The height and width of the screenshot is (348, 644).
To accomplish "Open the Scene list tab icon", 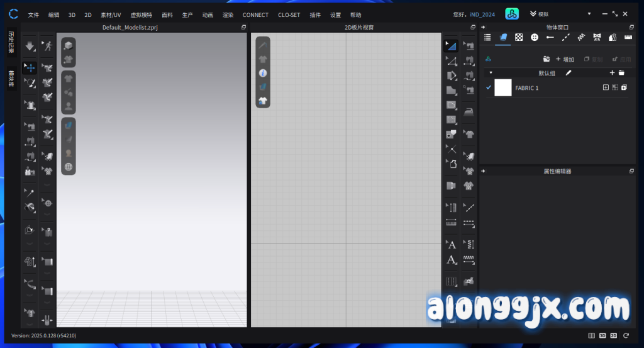I will (487, 38).
